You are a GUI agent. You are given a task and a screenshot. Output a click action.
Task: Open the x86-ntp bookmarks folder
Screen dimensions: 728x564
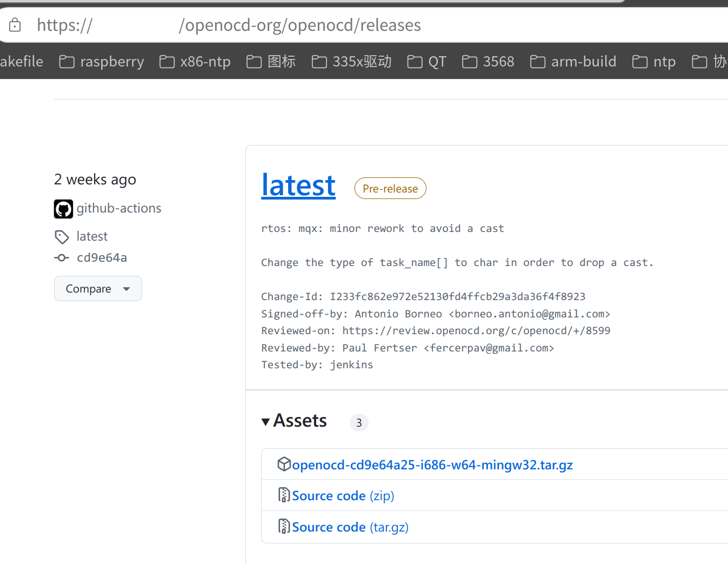(195, 62)
